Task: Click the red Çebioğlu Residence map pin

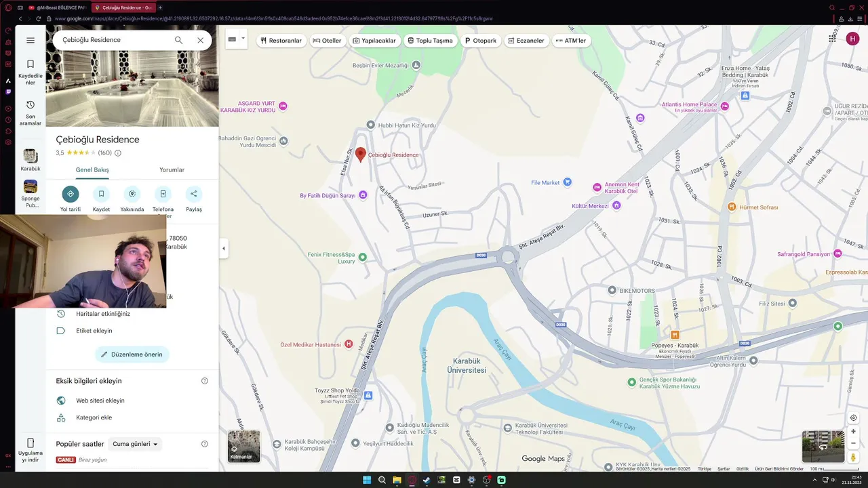Action: click(361, 155)
